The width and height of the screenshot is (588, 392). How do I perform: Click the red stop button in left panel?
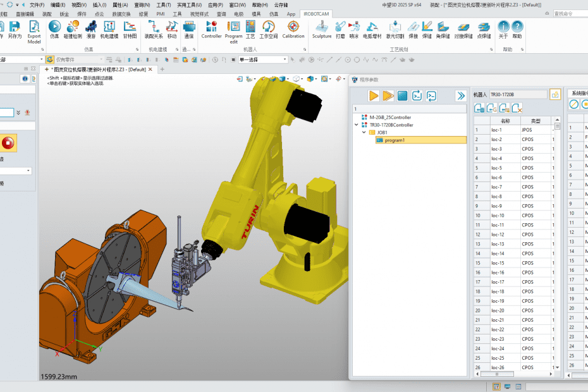coord(8,143)
